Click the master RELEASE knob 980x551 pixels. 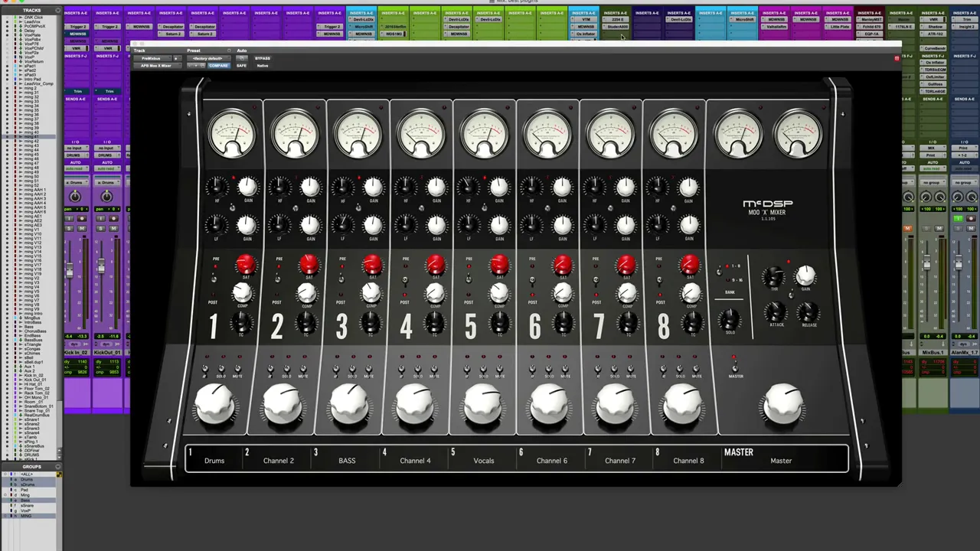(x=808, y=311)
